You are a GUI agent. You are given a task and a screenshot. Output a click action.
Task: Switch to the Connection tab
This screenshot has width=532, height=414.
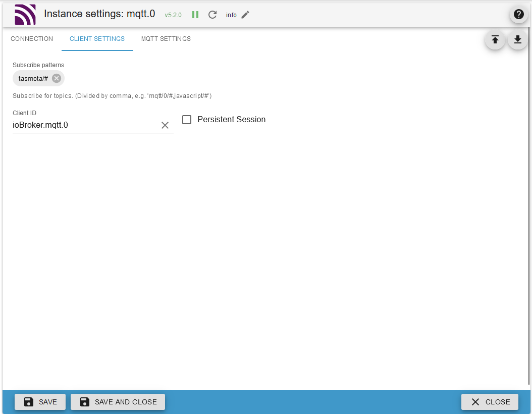pos(32,39)
